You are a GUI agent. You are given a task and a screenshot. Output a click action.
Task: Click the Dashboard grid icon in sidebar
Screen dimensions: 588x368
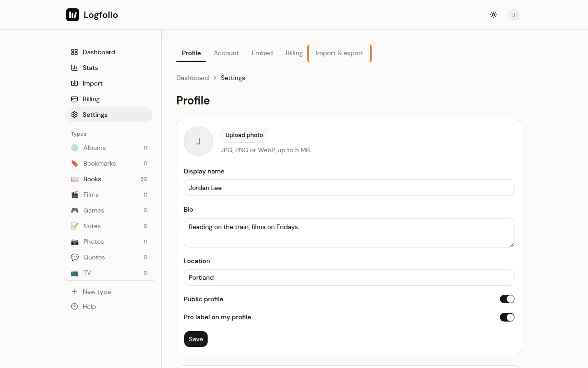(74, 52)
